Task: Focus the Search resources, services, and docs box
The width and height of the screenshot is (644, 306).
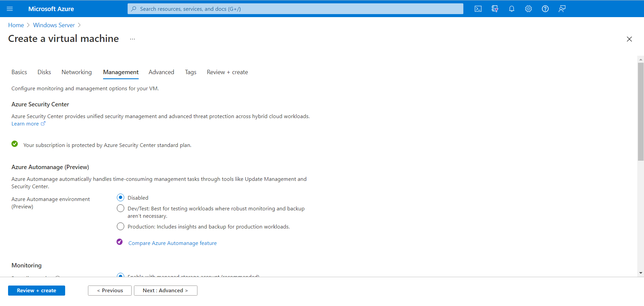Action: 295,9
